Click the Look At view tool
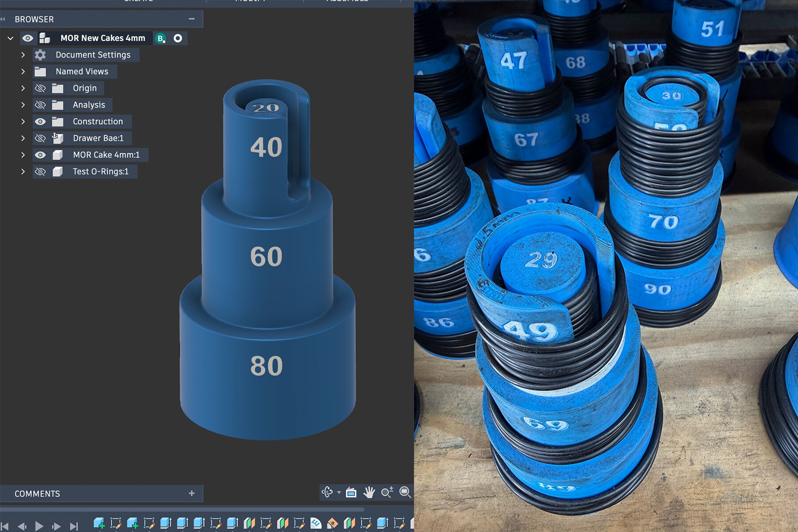 click(x=351, y=492)
